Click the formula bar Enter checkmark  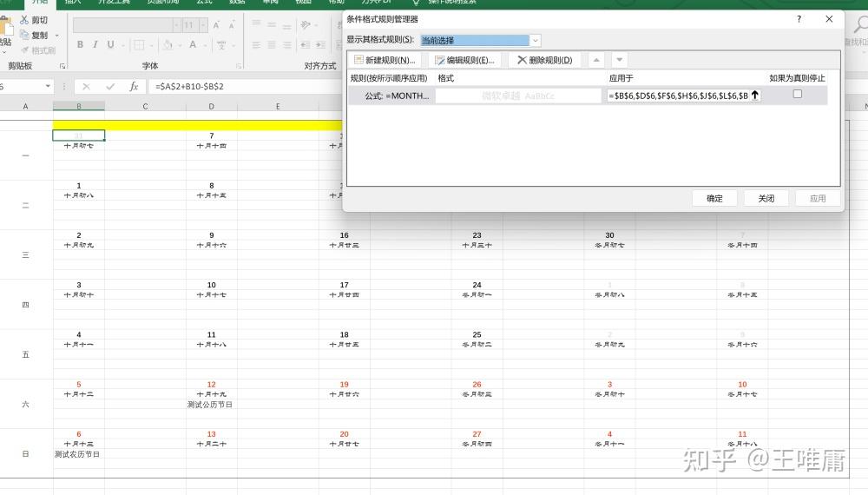point(110,86)
